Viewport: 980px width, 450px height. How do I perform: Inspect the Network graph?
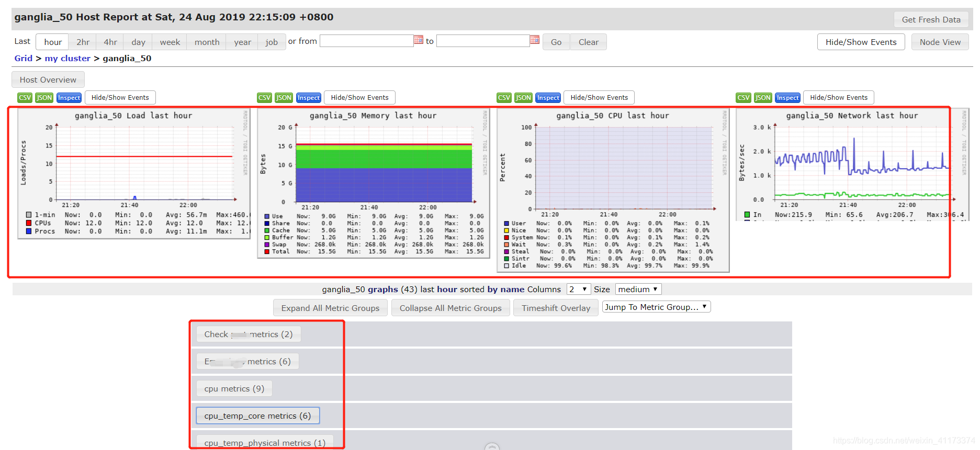787,98
